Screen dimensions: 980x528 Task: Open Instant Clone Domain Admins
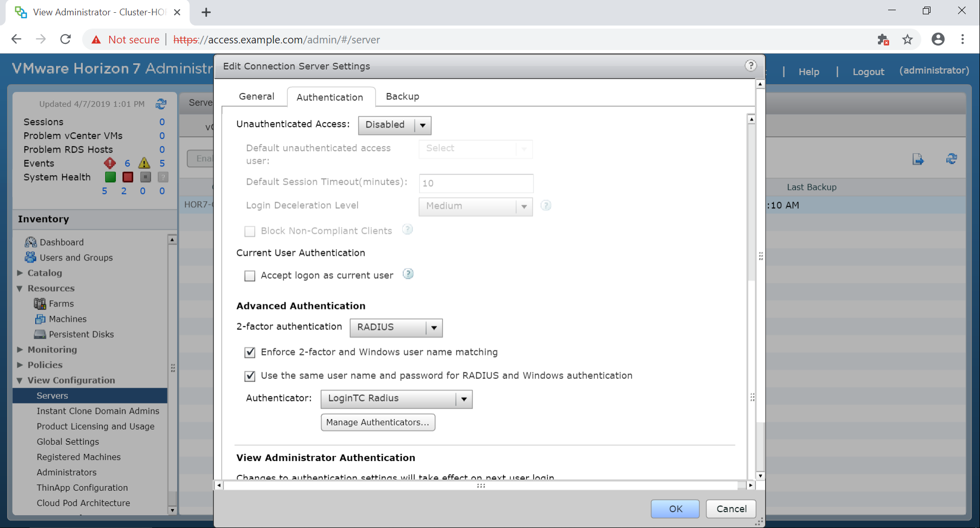point(97,411)
